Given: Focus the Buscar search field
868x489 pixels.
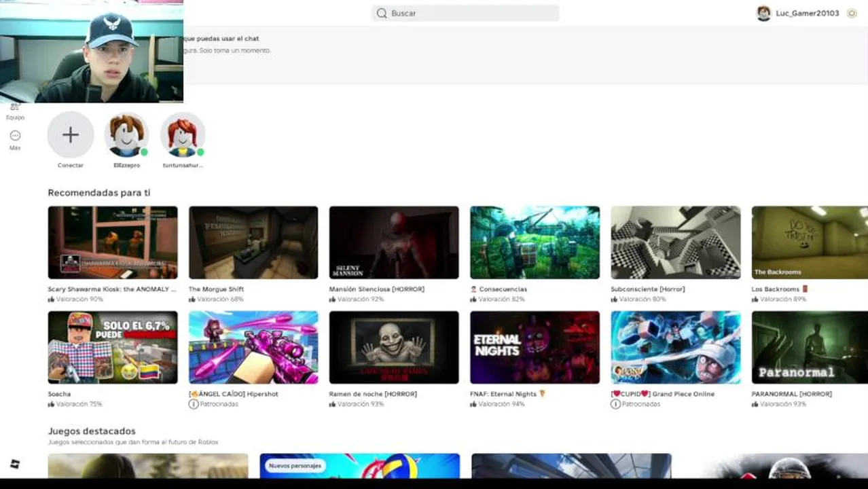Looking at the screenshot, I should point(465,13).
